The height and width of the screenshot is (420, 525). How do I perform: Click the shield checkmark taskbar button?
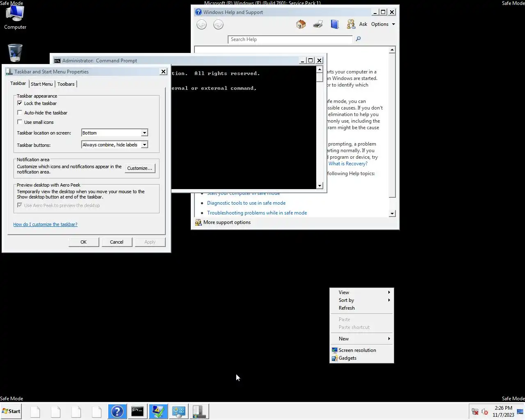pyautogui.click(x=158, y=411)
